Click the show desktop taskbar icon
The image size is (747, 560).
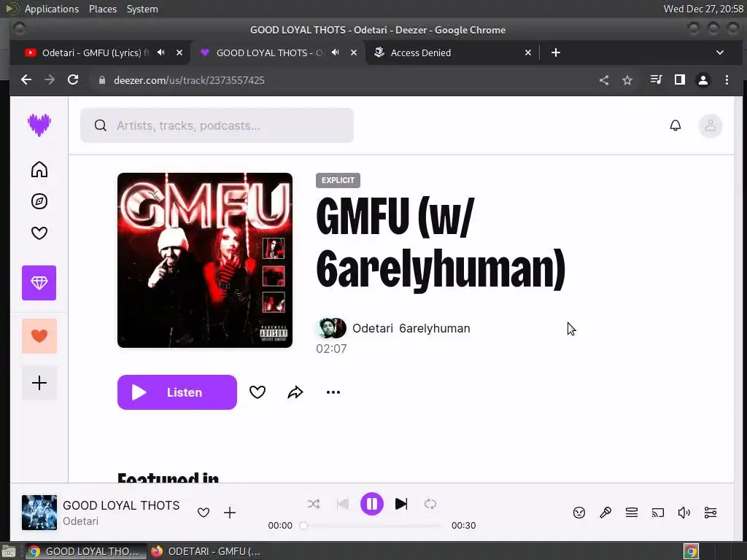9,551
